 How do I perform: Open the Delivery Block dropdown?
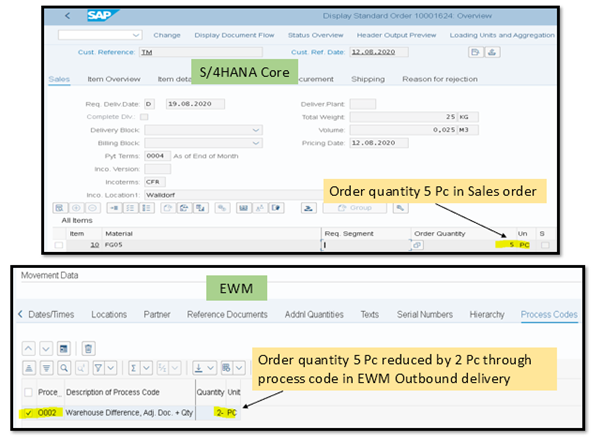pyautogui.click(x=257, y=129)
